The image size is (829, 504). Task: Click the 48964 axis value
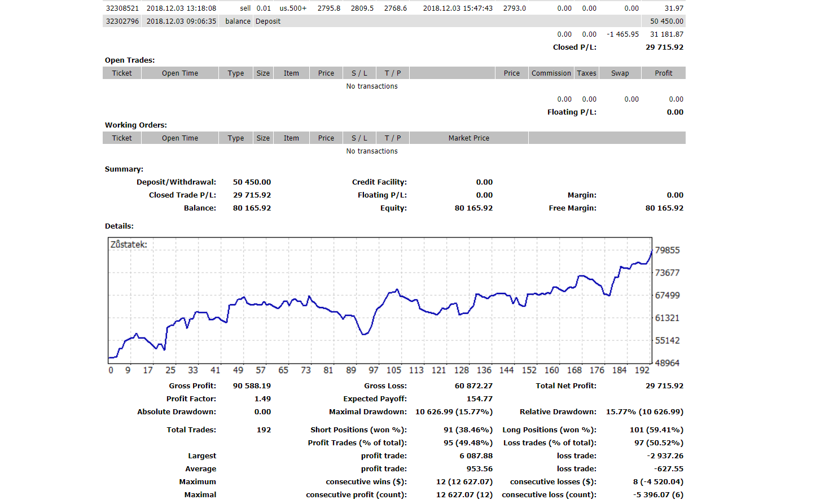pyautogui.click(x=668, y=363)
